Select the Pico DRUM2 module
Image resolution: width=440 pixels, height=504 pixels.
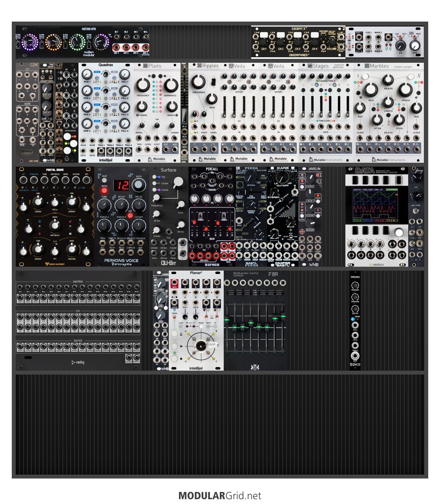(x=355, y=320)
